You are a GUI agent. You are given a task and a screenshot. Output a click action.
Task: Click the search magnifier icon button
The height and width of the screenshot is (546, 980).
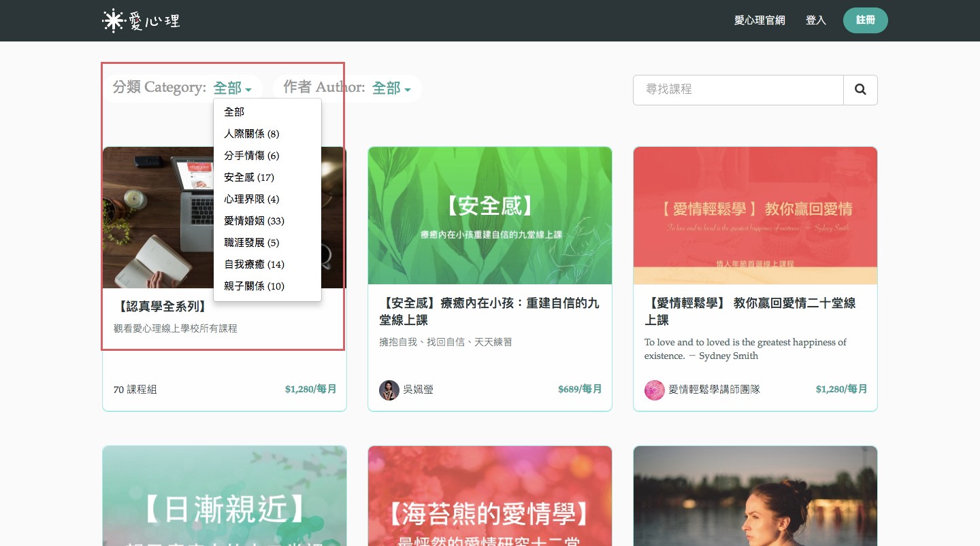[860, 90]
